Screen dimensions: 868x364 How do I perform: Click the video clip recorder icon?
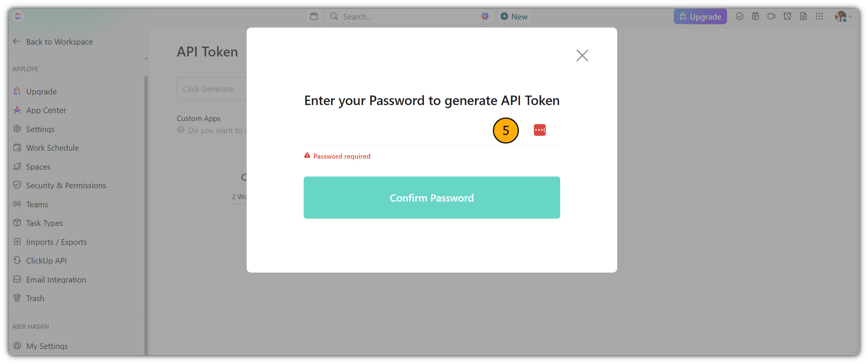tap(771, 16)
